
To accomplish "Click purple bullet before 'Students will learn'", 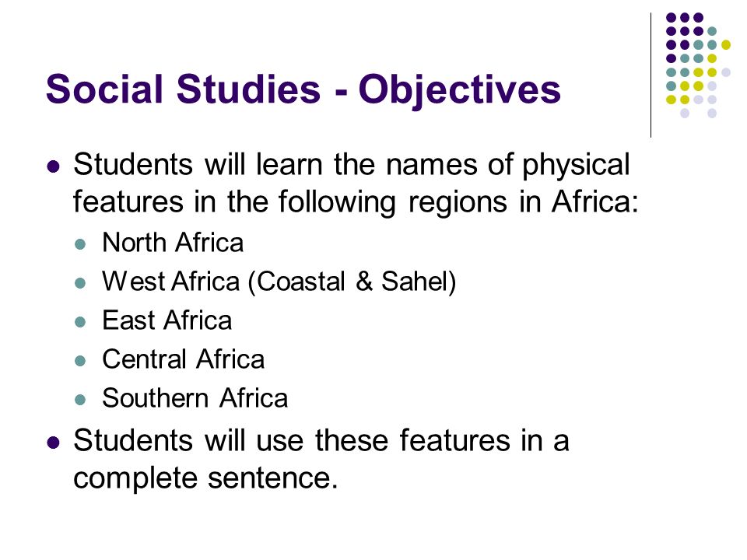I will pos(54,166).
